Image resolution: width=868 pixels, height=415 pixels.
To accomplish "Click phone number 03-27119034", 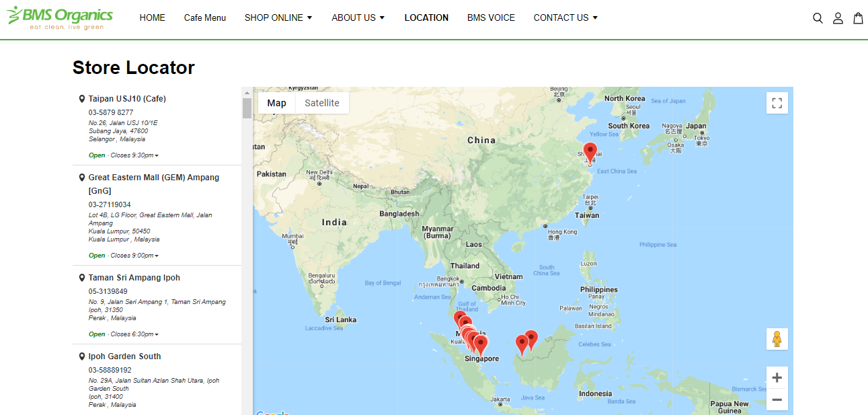I will click(110, 204).
